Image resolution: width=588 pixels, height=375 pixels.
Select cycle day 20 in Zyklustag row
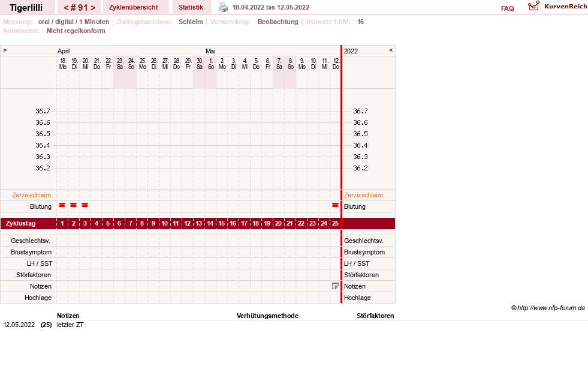point(278,223)
